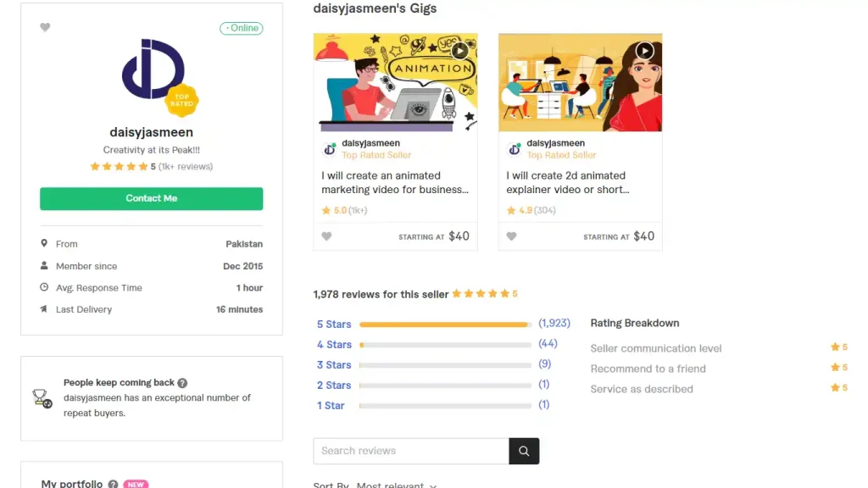Open the animated marketing video gig title
Image resolution: width=868 pixels, height=488 pixels.
pos(395,183)
